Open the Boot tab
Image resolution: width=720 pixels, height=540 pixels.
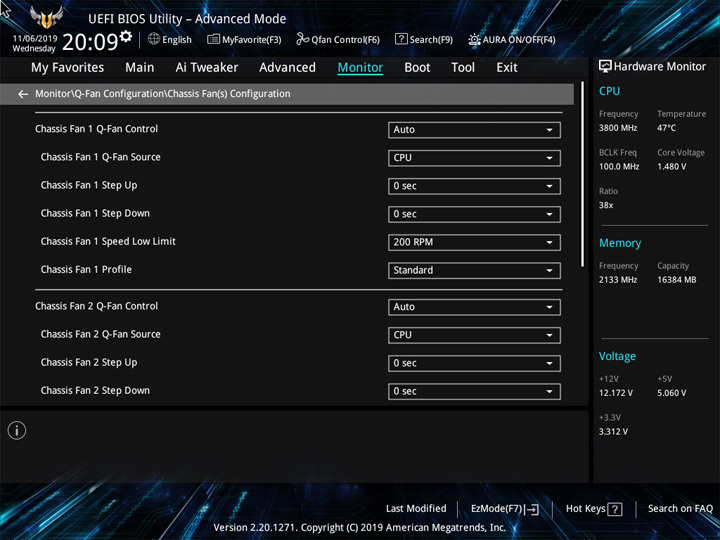(x=417, y=68)
